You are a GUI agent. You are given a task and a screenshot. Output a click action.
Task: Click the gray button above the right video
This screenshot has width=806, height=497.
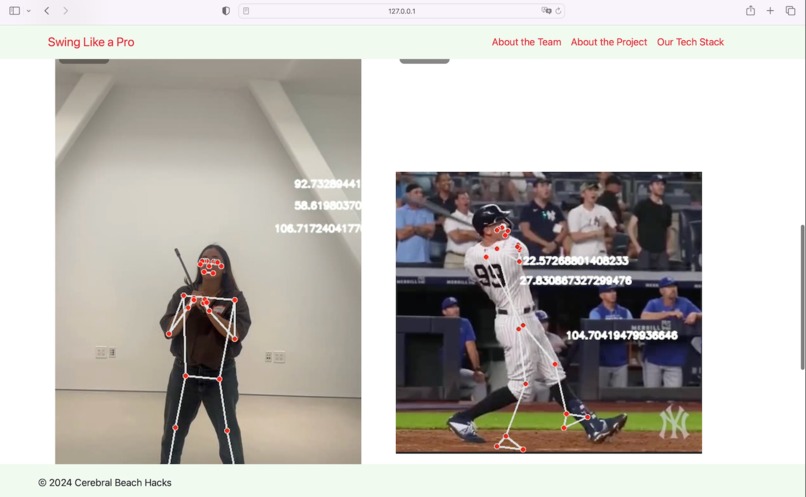pyautogui.click(x=425, y=61)
